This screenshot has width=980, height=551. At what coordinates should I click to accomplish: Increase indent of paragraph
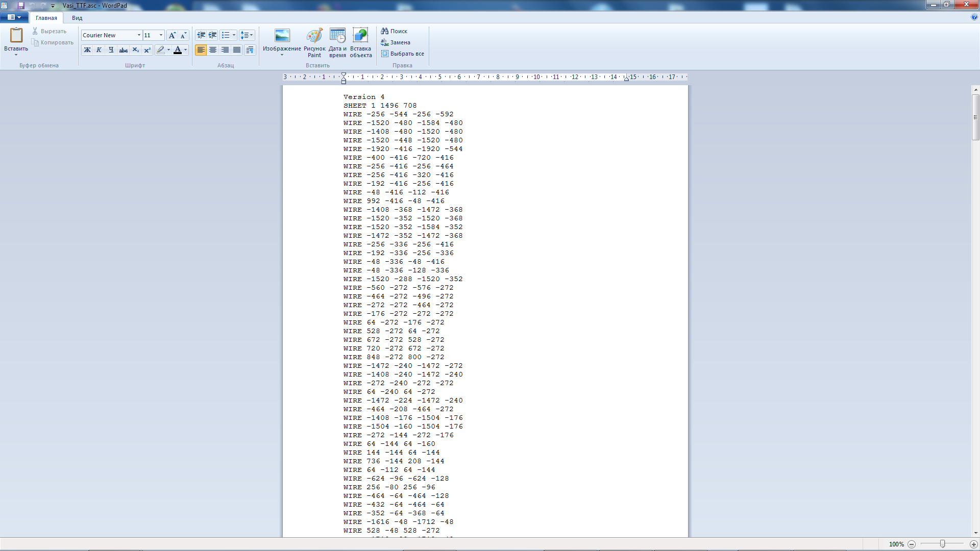[213, 35]
